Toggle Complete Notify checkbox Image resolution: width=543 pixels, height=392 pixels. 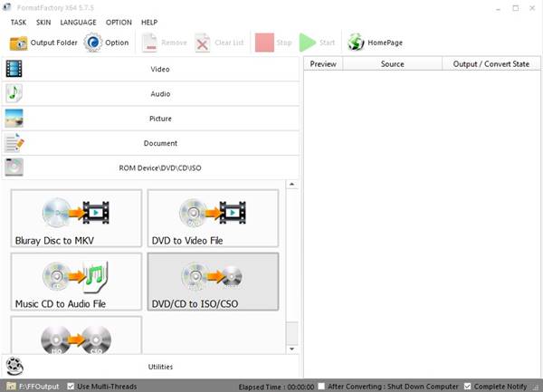coord(468,386)
